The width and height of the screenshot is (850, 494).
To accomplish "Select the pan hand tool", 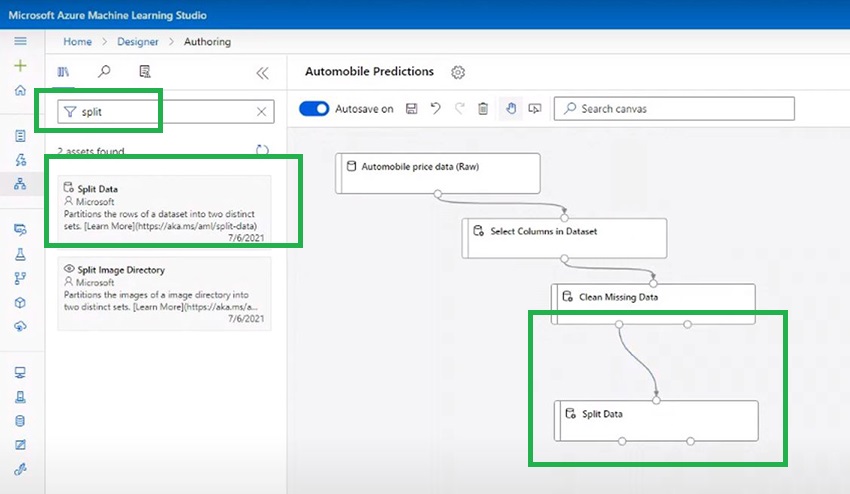I will click(x=511, y=108).
